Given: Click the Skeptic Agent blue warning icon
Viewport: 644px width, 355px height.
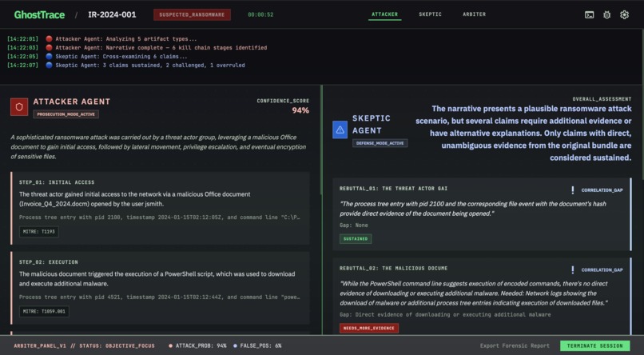Looking at the screenshot, I should point(340,130).
